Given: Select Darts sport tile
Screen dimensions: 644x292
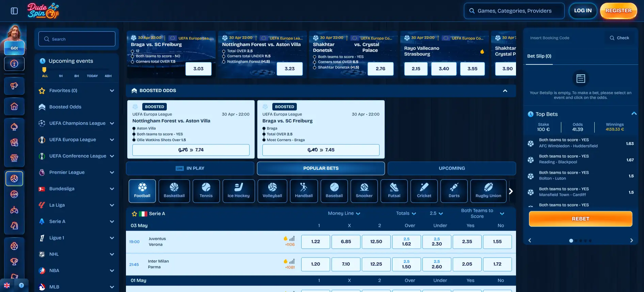Looking at the screenshot, I should [454, 191].
